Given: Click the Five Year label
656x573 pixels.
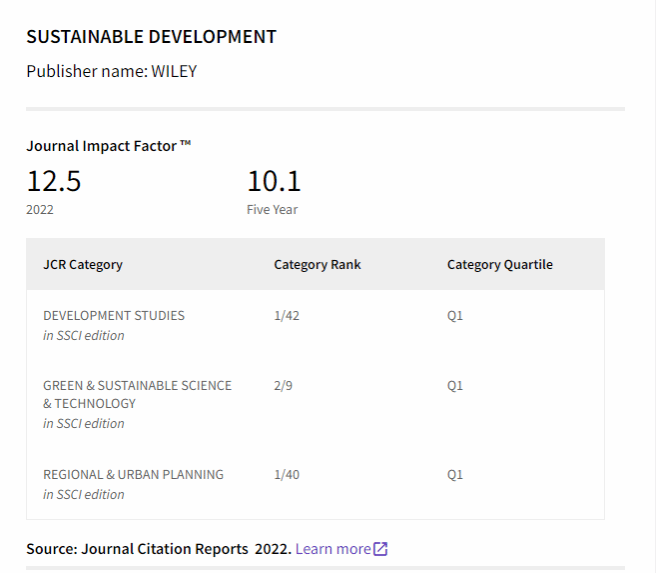Looking at the screenshot, I should [272, 210].
